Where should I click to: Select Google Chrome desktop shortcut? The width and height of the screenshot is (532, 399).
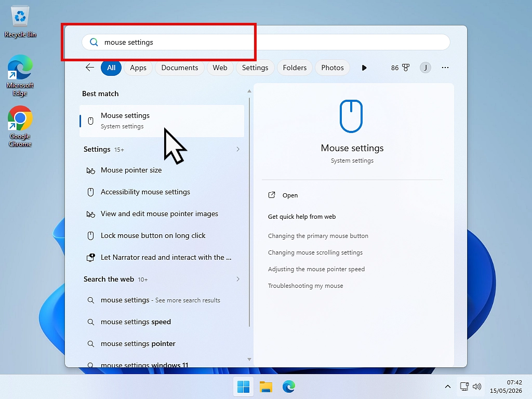(x=20, y=126)
